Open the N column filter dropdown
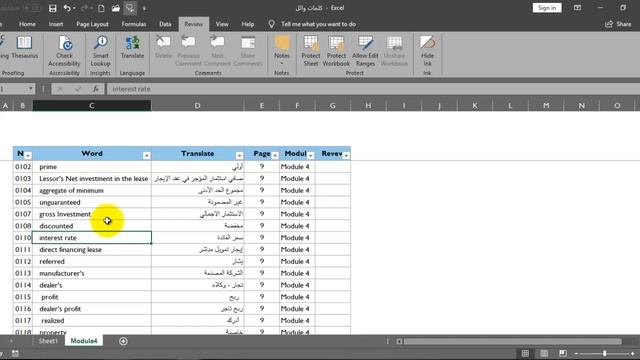 tap(28, 156)
